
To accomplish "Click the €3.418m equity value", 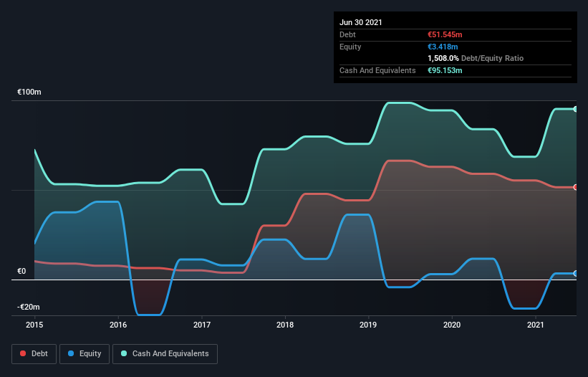I will point(443,47).
